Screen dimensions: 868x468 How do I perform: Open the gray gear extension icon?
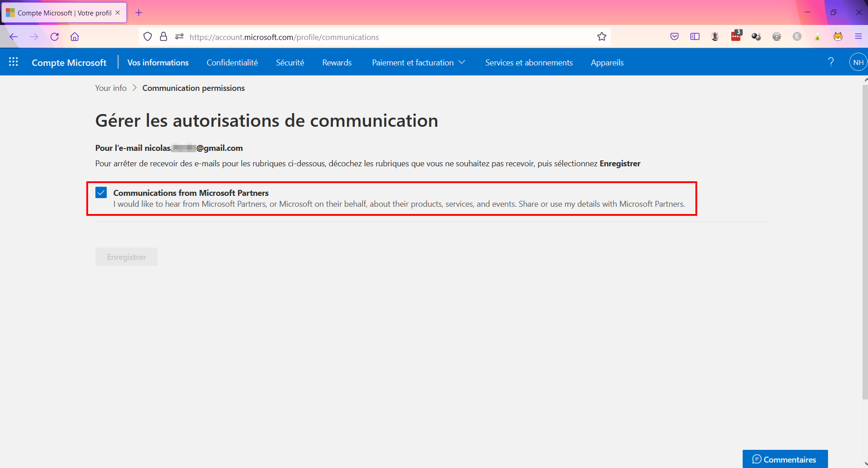click(x=777, y=37)
